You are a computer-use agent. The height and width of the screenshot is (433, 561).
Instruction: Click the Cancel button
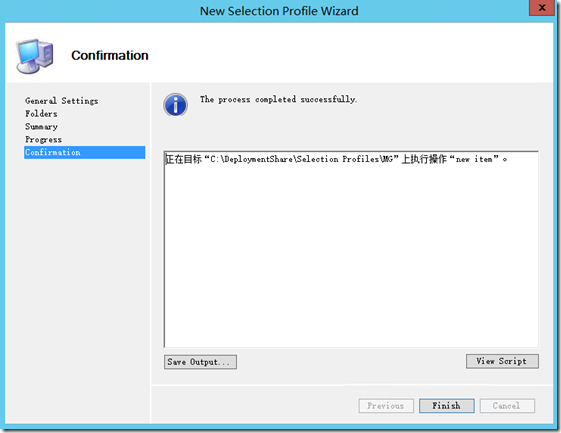tap(507, 406)
